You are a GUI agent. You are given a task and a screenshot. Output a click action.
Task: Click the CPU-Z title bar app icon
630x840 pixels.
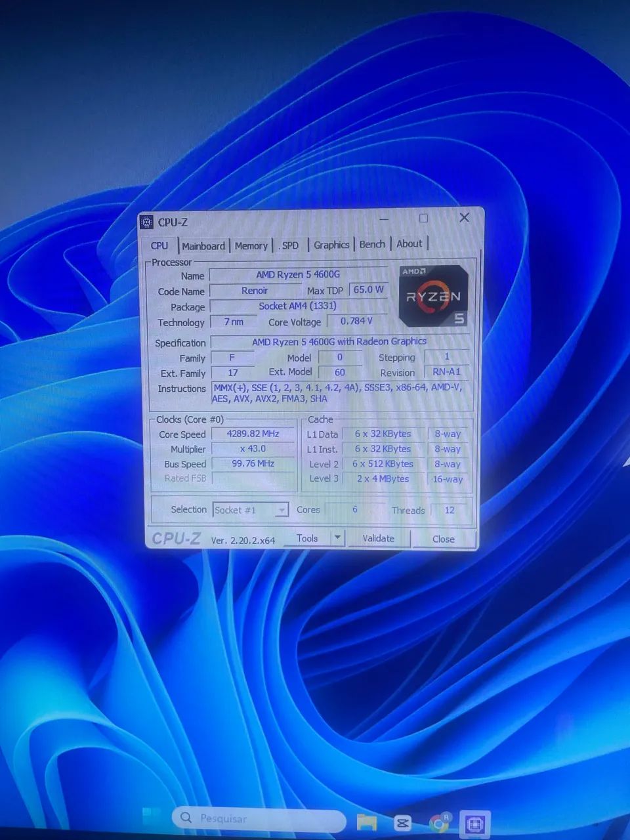point(147,222)
